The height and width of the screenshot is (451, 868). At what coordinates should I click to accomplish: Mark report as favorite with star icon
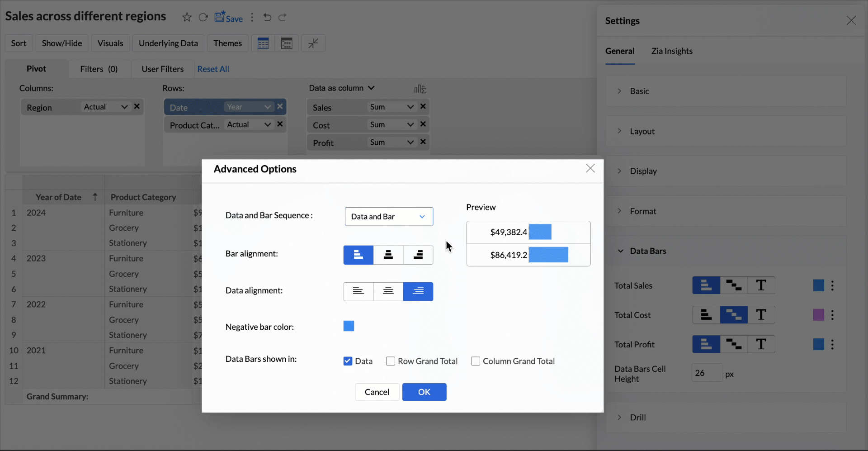[187, 18]
